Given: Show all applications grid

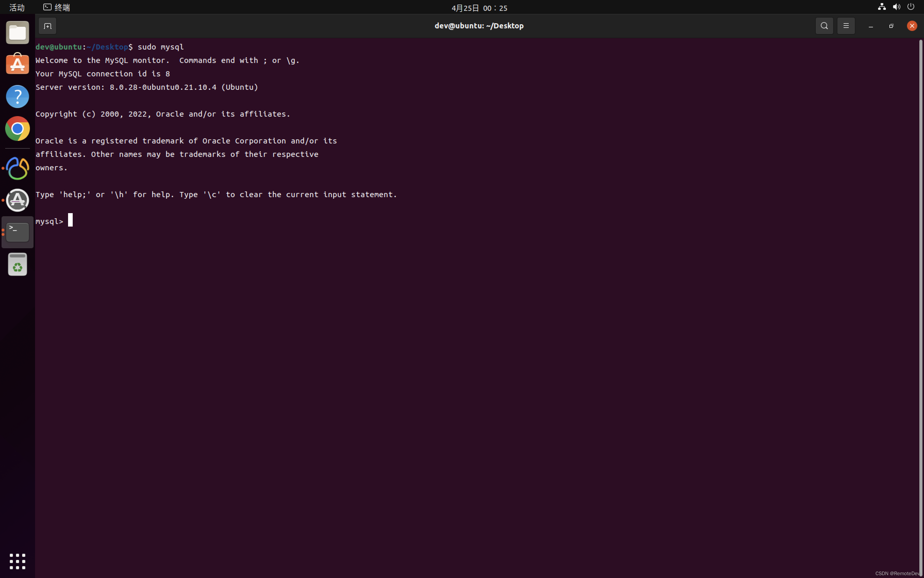Looking at the screenshot, I should coord(18,561).
